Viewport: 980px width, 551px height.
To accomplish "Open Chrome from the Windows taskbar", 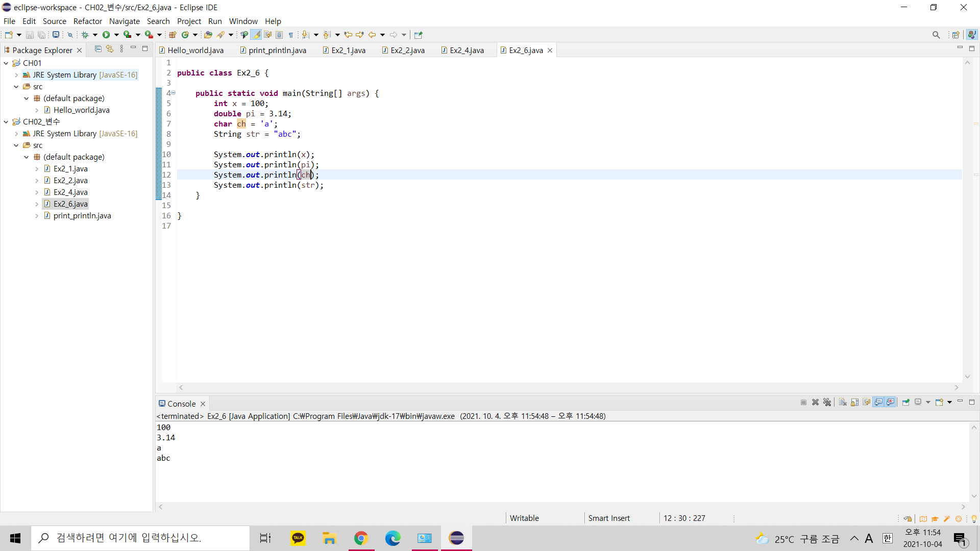I will (361, 538).
